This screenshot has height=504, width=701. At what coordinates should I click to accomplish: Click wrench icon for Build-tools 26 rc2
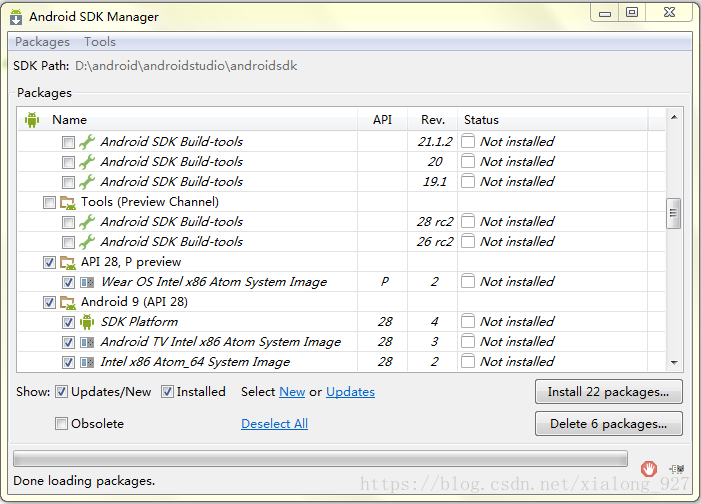(87, 242)
